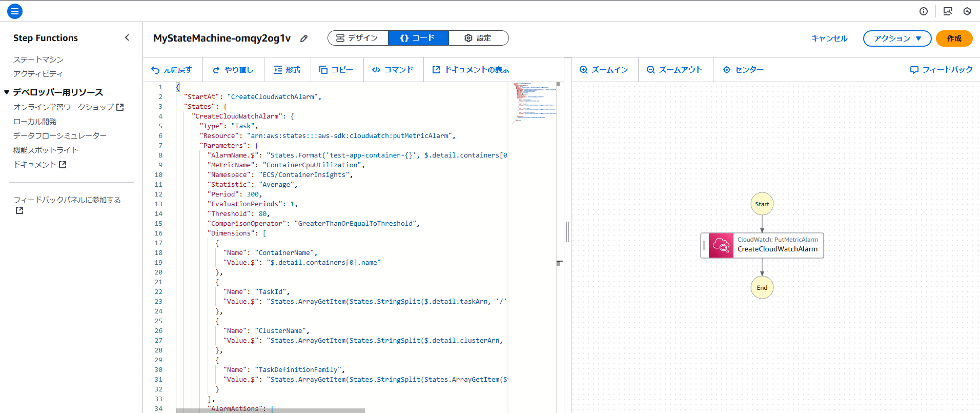Click the "AlarmActions" line in code

(241, 408)
